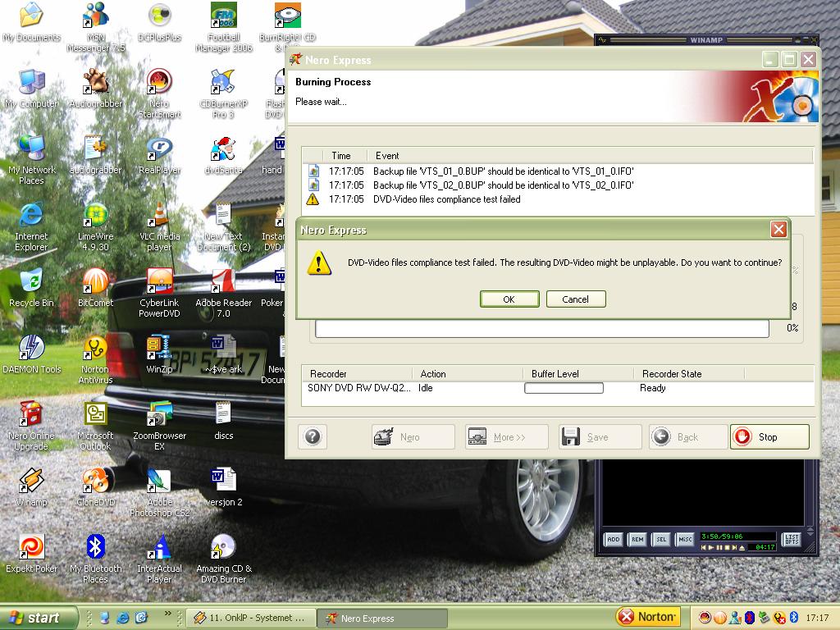Open My Computer desktop icon
840x630 pixels.
(x=32, y=89)
